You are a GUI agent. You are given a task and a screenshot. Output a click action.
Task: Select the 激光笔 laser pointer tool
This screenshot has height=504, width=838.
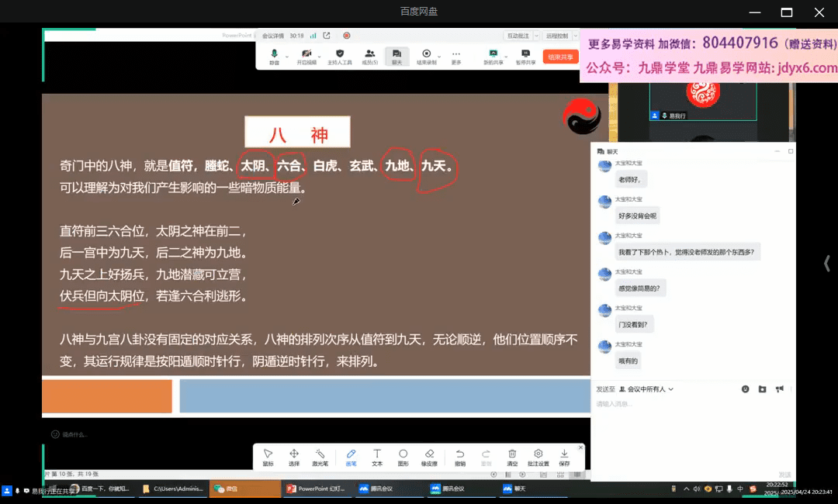(320, 457)
